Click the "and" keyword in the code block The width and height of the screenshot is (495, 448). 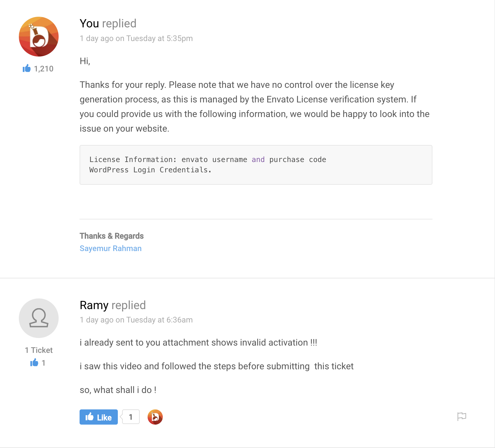tap(258, 160)
